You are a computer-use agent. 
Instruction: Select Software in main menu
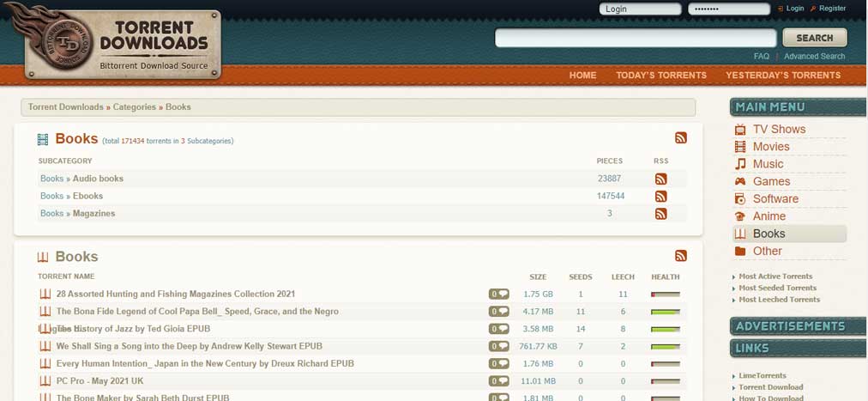775,199
